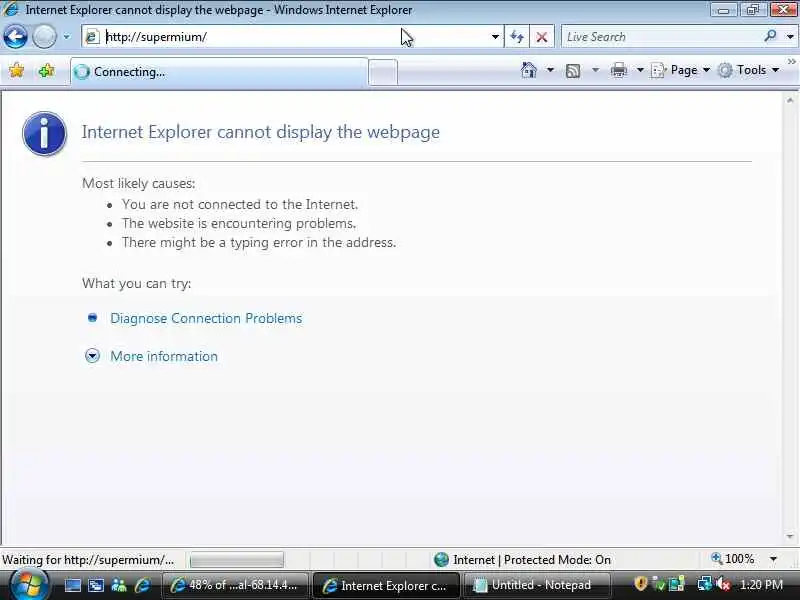Click the Back navigation arrow
The image size is (800, 600).
coord(16,37)
